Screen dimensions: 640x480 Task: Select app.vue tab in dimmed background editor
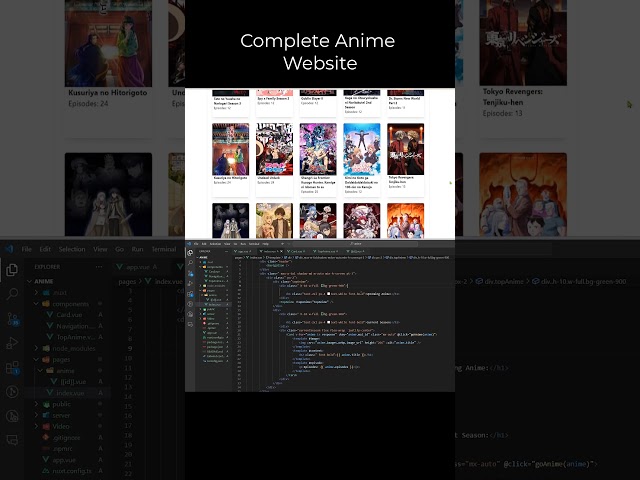[137, 267]
